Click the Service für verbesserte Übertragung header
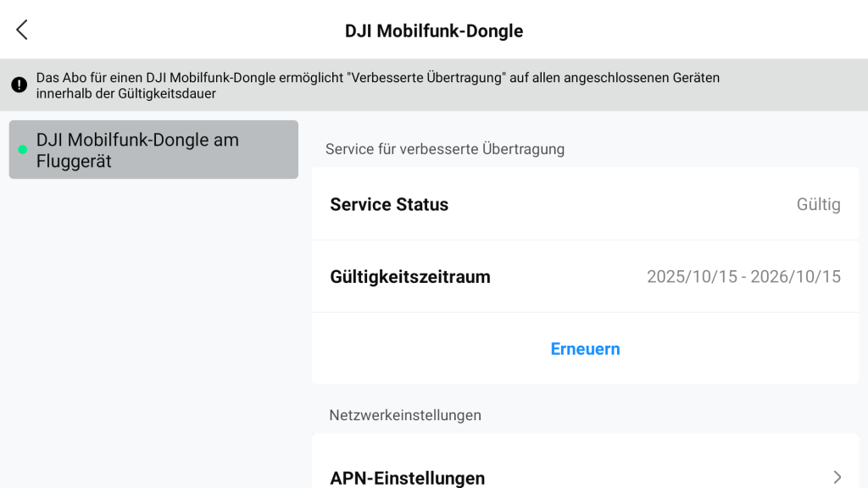This screenshot has width=868, height=488. tap(445, 149)
